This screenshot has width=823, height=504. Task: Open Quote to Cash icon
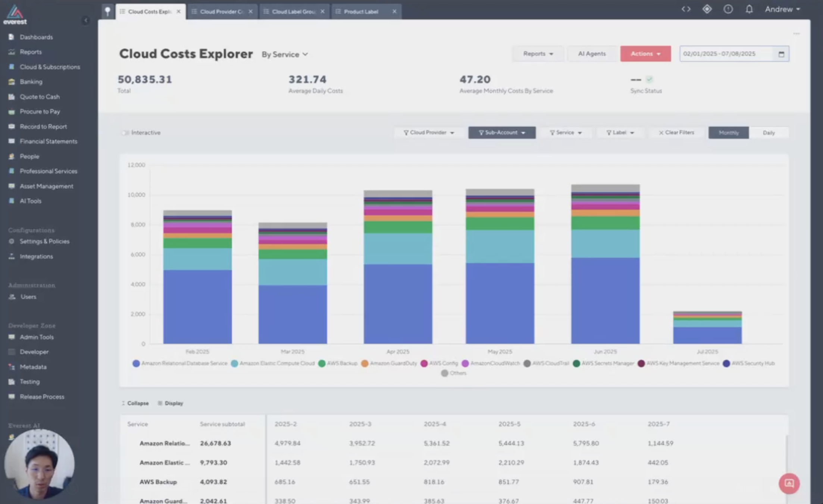(12, 97)
